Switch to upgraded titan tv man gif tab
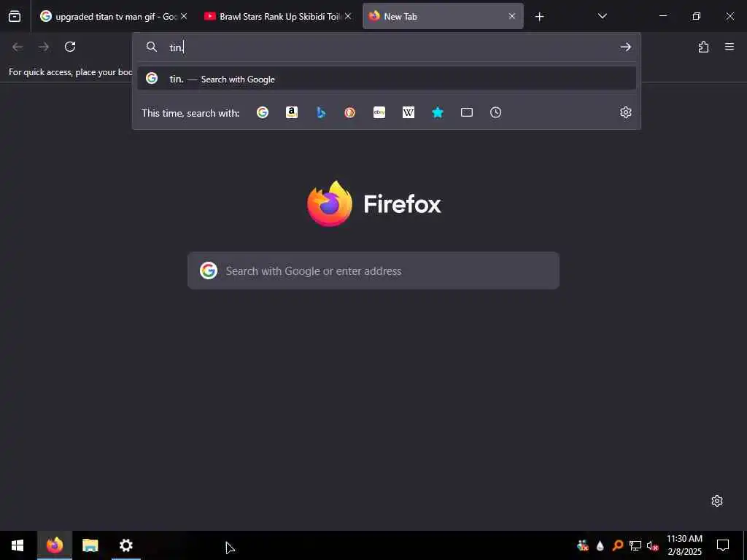Image resolution: width=747 pixels, height=560 pixels. pos(113,16)
